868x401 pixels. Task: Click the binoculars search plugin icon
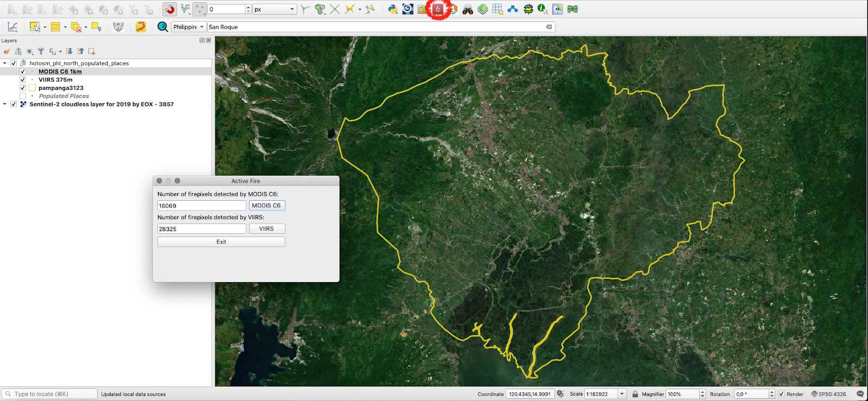pos(468,9)
